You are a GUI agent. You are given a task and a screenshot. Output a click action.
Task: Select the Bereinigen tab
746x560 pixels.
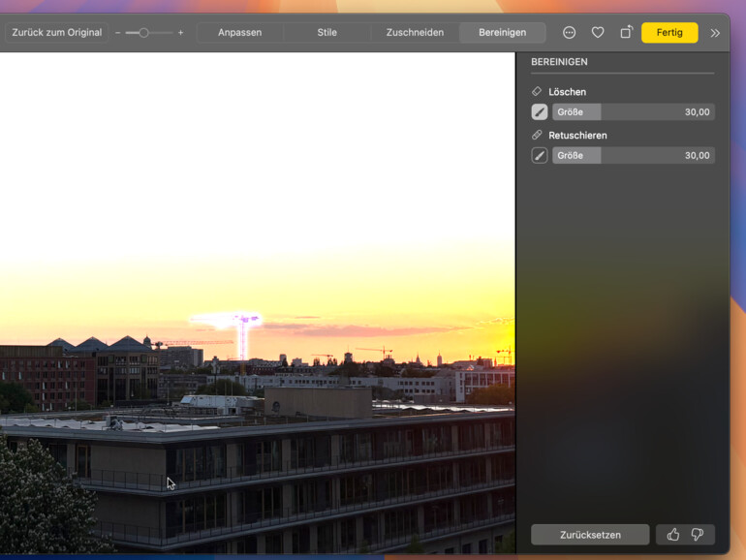pyautogui.click(x=502, y=33)
